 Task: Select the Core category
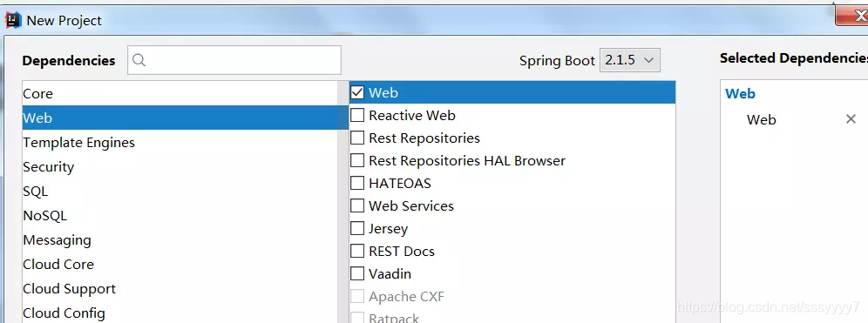click(180, 93)
